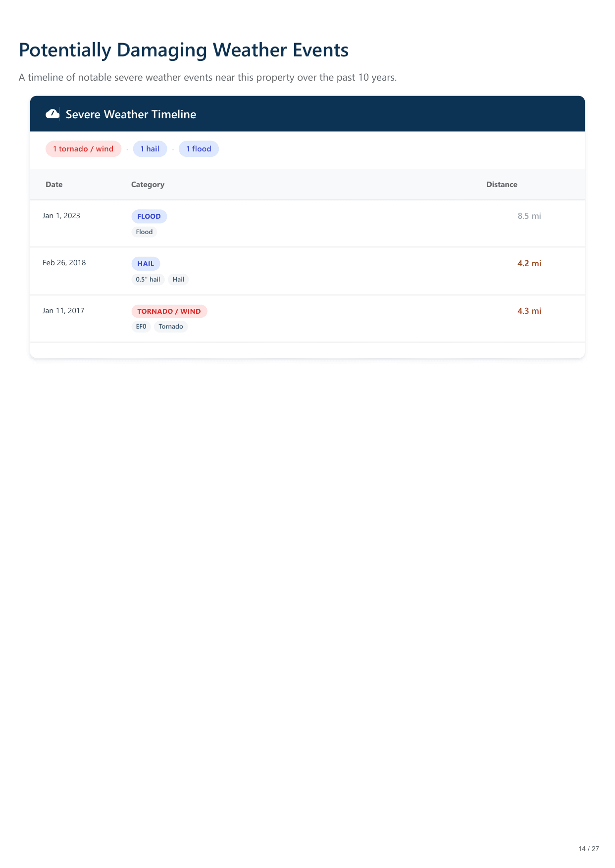Click the HAIL category badge
The width and height of the screenshot is (615, 868).
pos(146,264)
